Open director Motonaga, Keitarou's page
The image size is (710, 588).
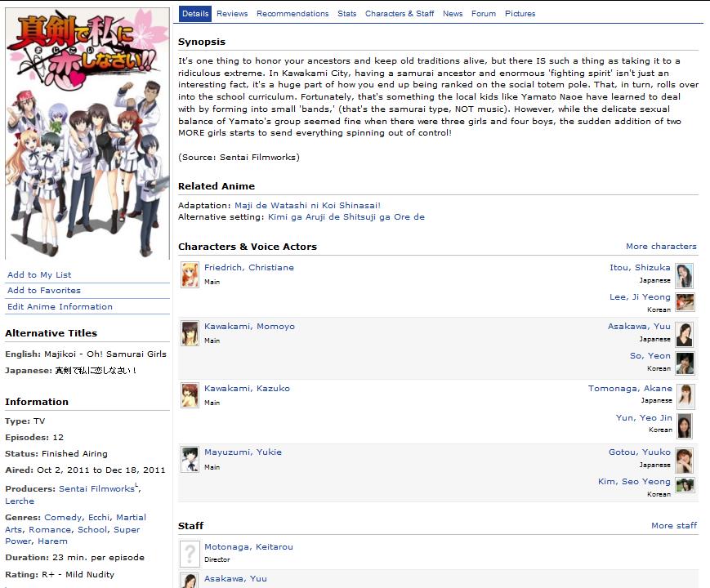pyautogui.click(x=248, y=547)
